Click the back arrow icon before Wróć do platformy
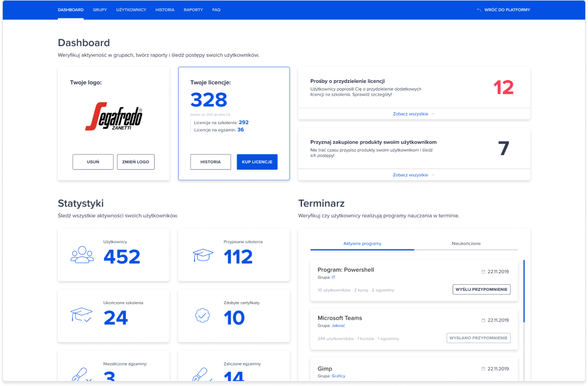Screen dimensions: 588x386 (x=479, y=10)
